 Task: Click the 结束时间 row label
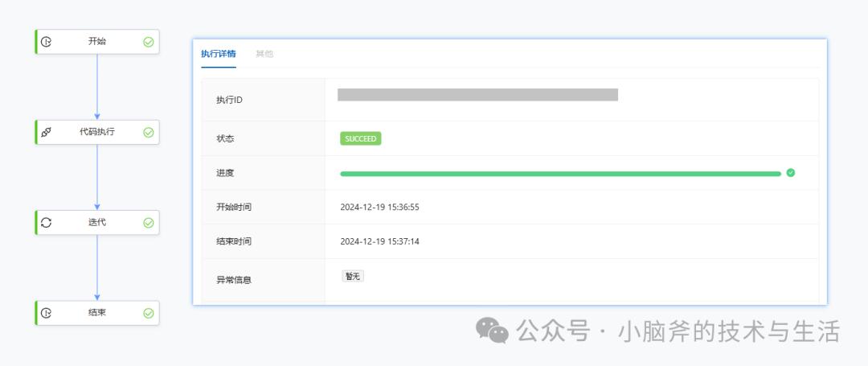pyautogui.click(x=234, y=242)
